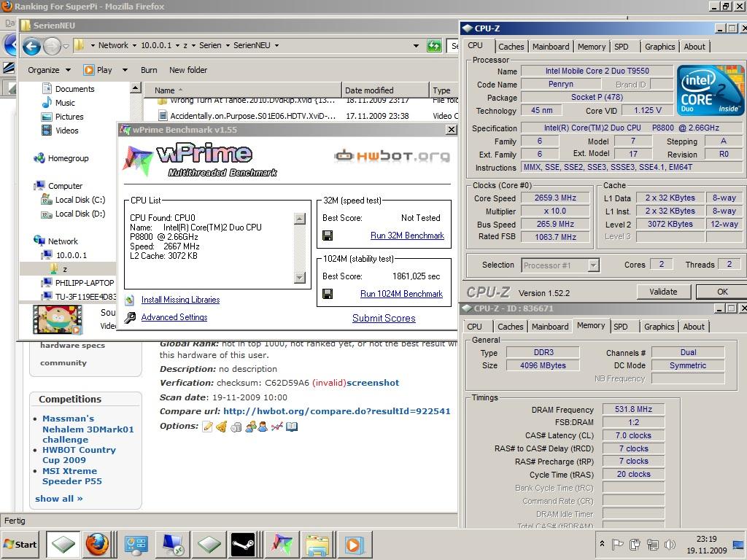Click Explorer navigation pane scroll up arrow

pyautogui.click(x=136, y=87)
